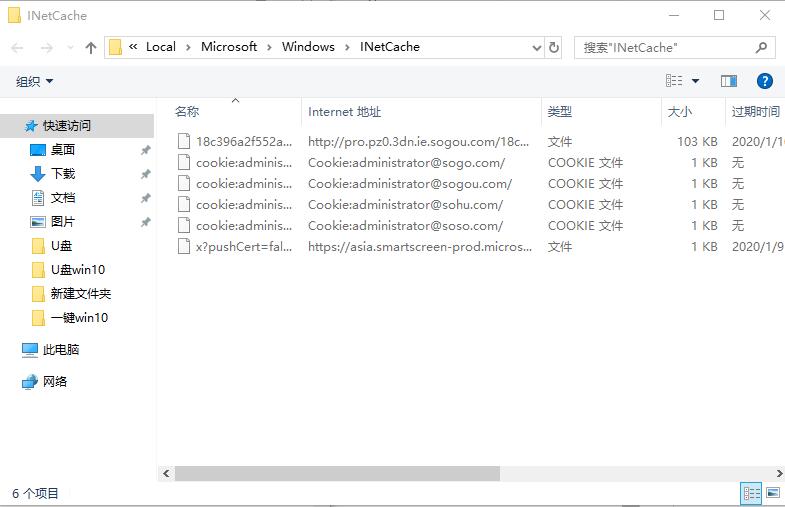Toggle the preview pane icon
The image size is (785, 507).
tap(729, 81)
